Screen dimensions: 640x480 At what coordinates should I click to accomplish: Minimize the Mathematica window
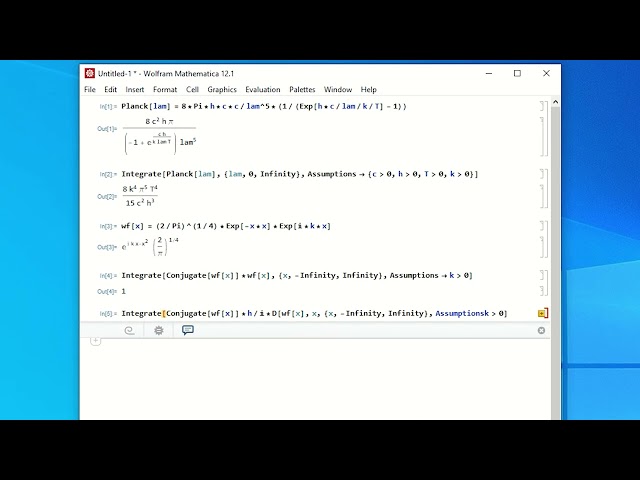tap(489, 73)
